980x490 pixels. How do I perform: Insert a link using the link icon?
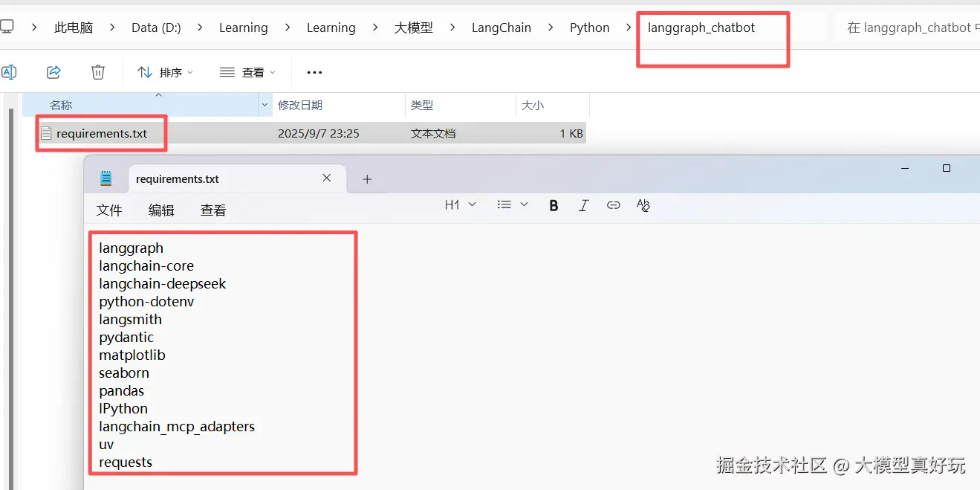pos(613,206)
